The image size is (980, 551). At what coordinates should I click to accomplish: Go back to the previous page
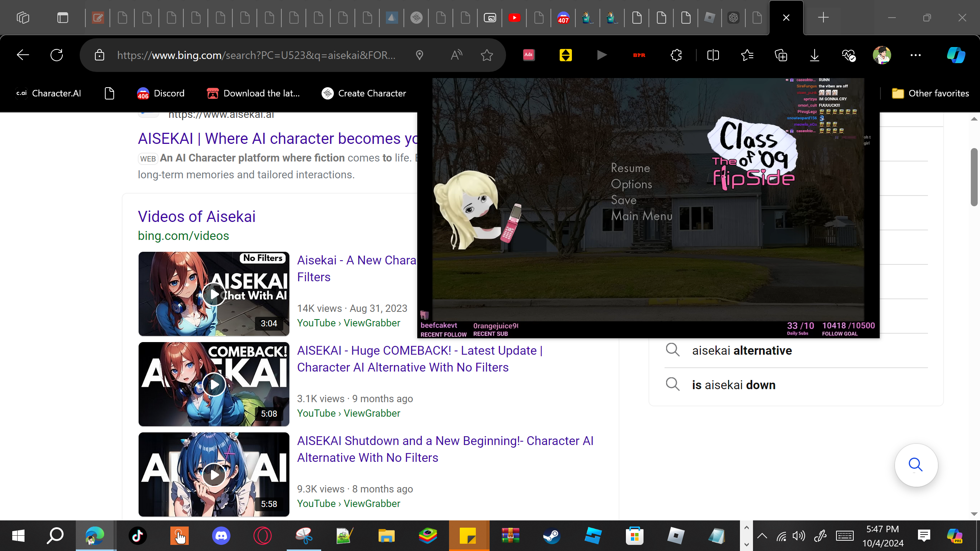(x=23, y=55)
